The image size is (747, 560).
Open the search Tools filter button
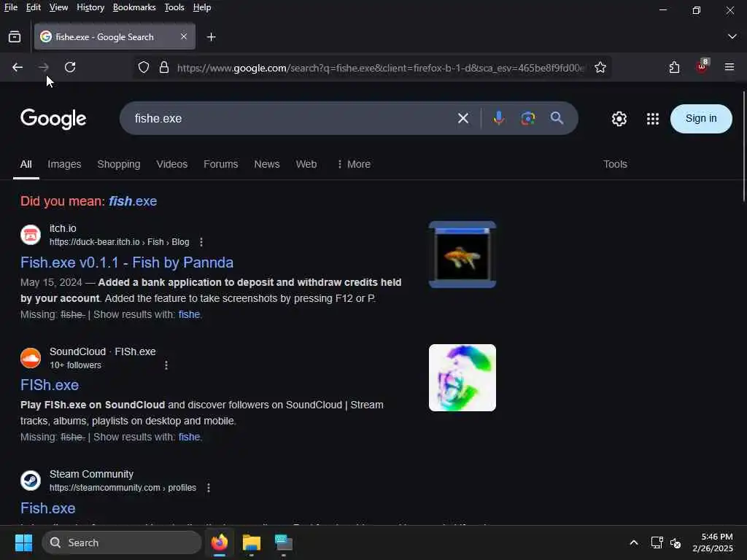click(x=615, y=164)
